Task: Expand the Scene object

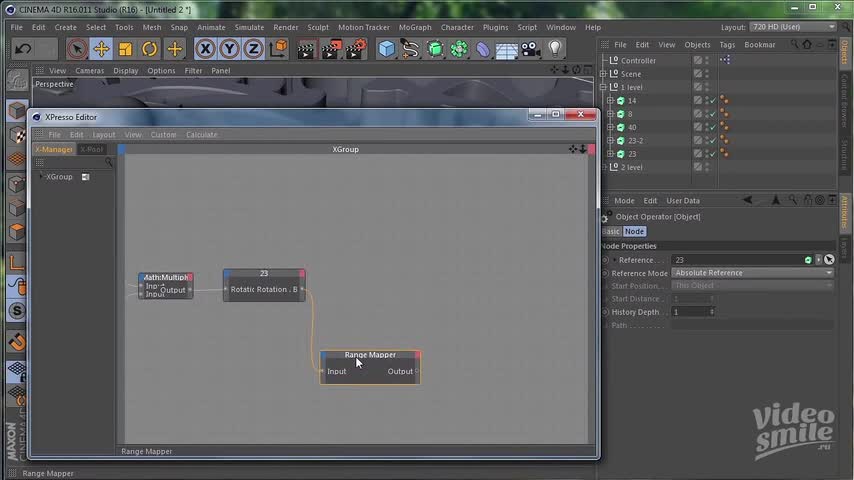Action: point(603,74)
